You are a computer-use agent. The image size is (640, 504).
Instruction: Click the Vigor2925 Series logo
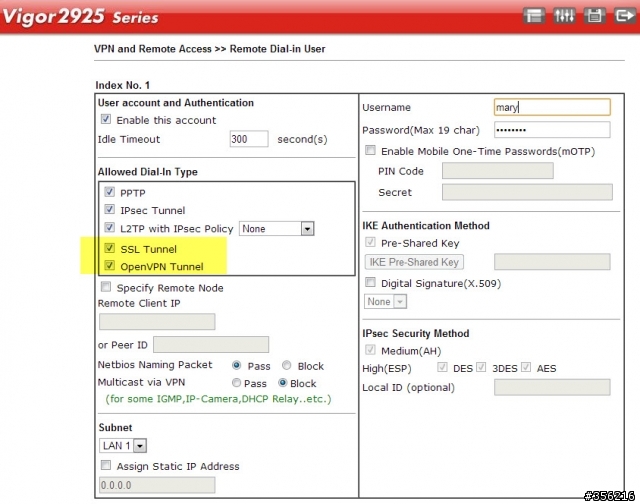coord(81,17)
